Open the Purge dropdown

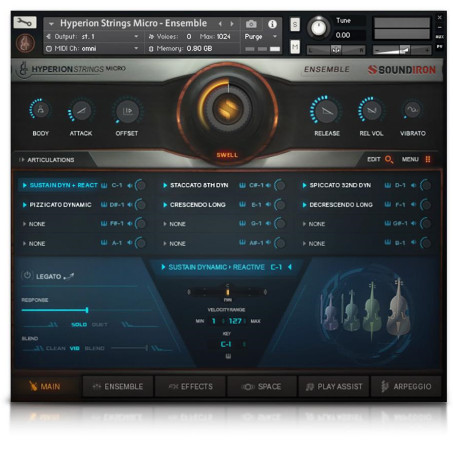click(x=261, y=36)
